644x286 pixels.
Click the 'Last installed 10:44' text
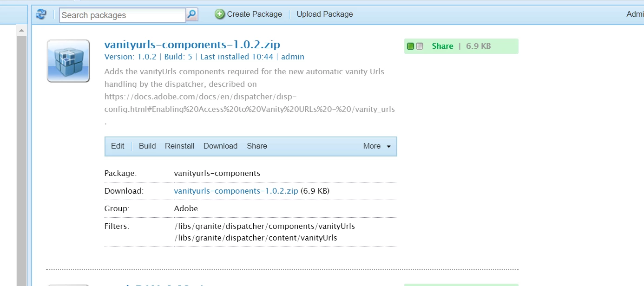(x=237, y=57)
